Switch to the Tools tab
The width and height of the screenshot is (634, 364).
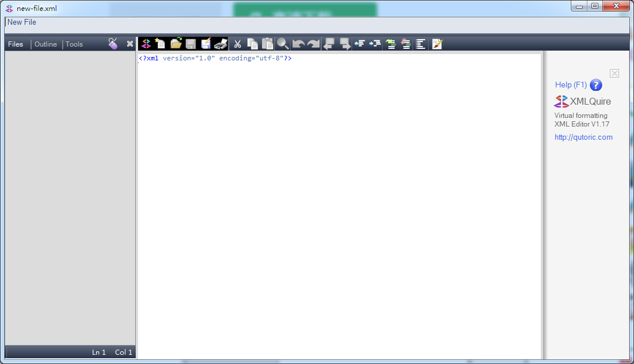74,44
